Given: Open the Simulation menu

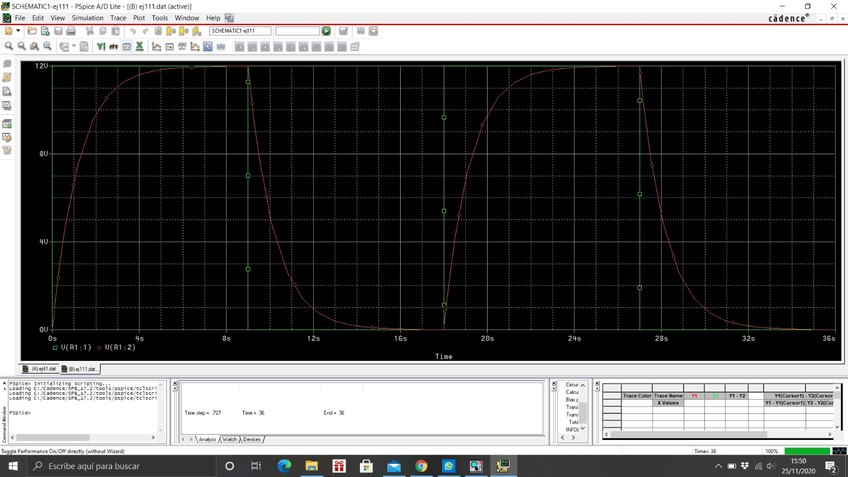Looking at the screenshot, I should (x=87, y=18).
